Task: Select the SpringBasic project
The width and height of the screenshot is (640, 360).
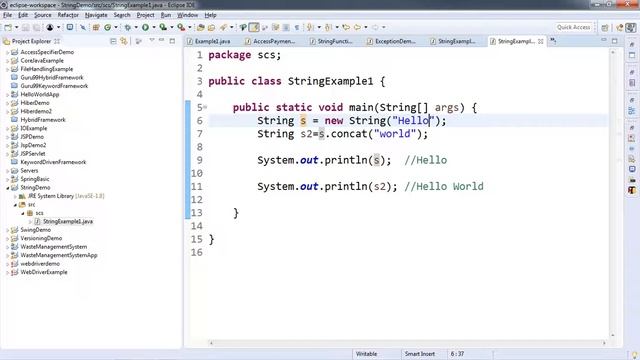Action: (x=35, y=179)
